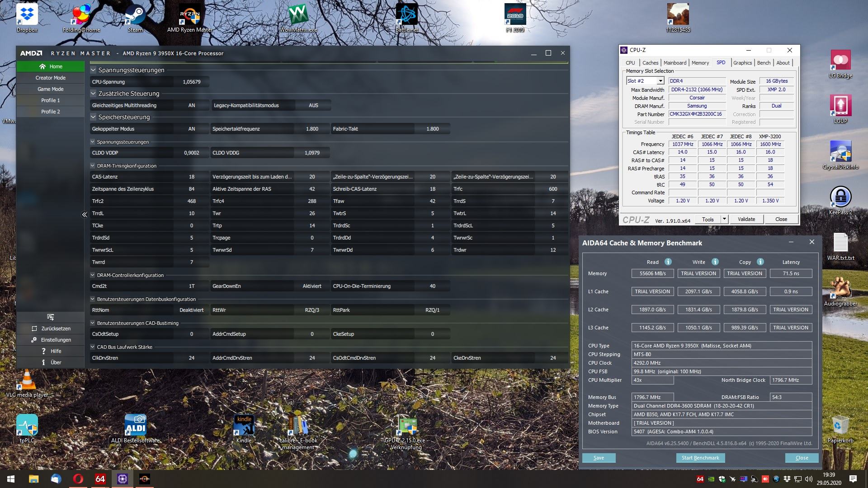Select Creator Mode in Ryzen Master

coord(50,78)
